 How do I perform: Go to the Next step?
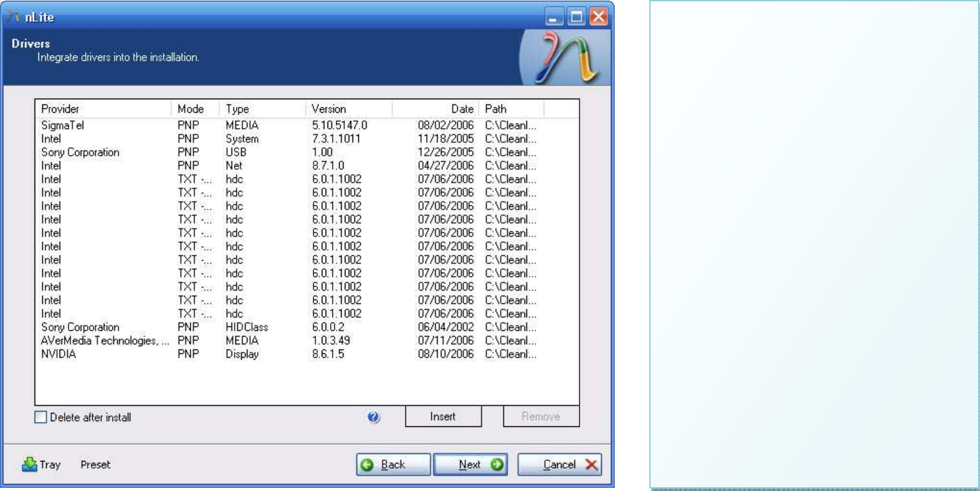pyautogui.click(x=470, y=465)
